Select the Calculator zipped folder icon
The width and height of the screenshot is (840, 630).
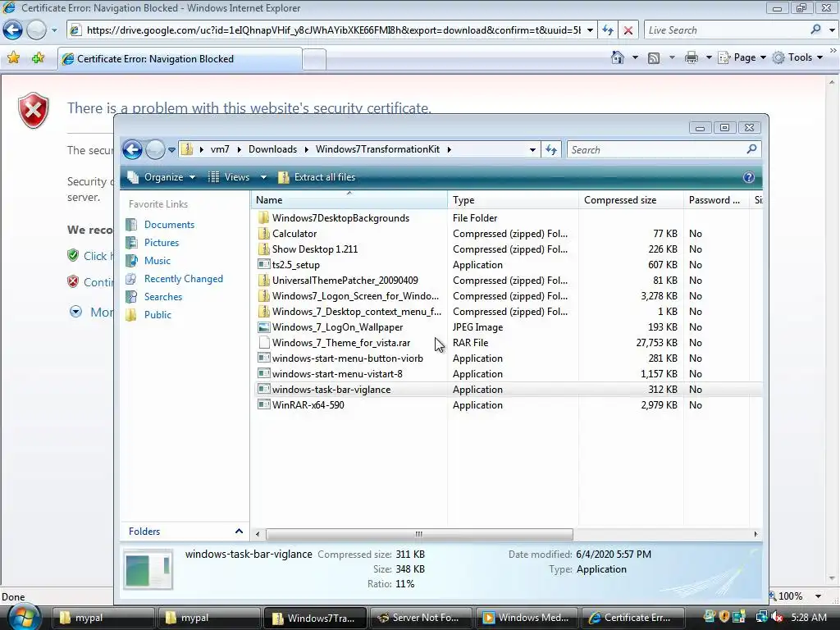point(263,234)
